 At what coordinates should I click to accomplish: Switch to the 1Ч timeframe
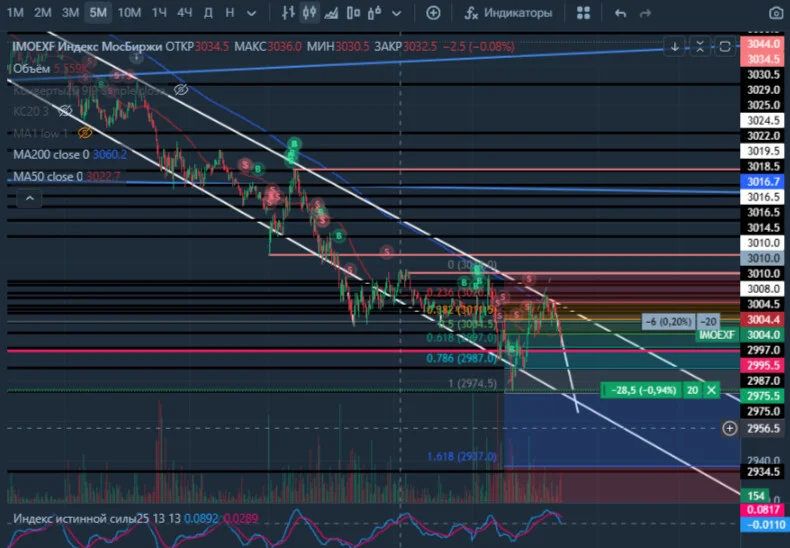(159, 13)
